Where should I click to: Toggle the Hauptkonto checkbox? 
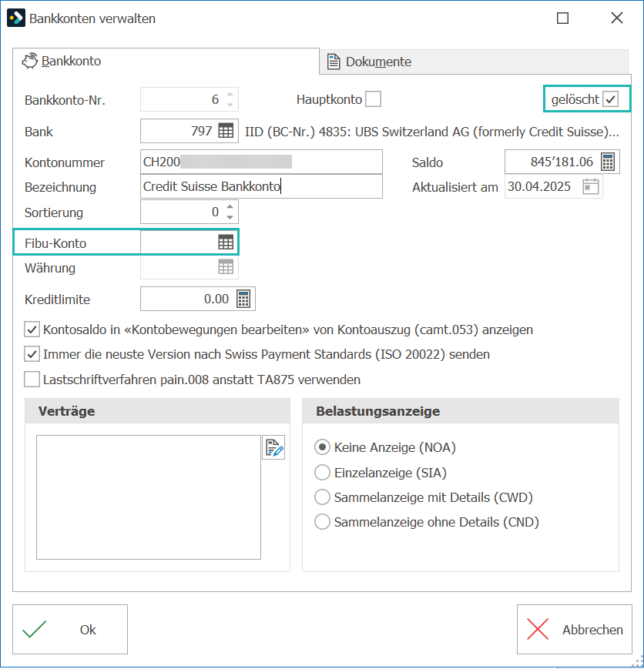coord(374,99)
